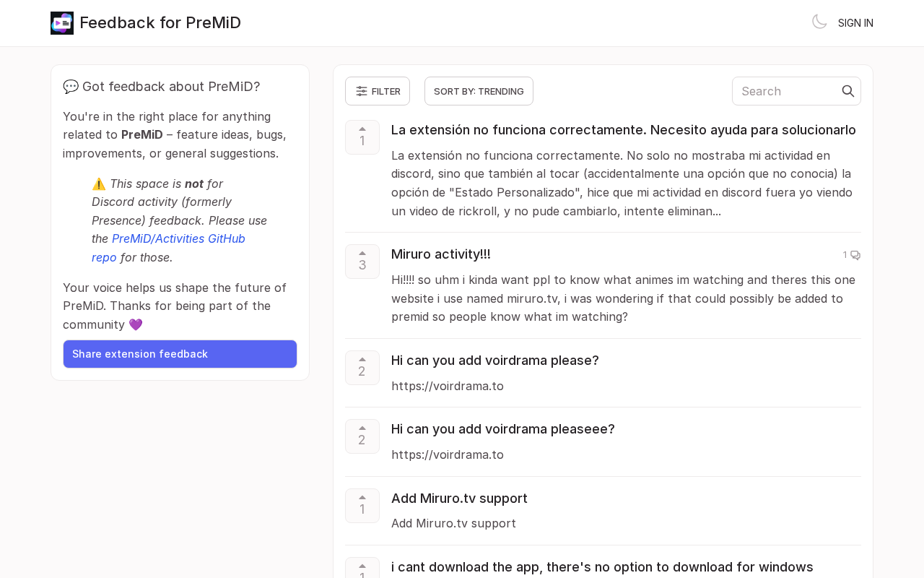Open the Filter options
Screen dimensions: 924x578
(378, 91)
